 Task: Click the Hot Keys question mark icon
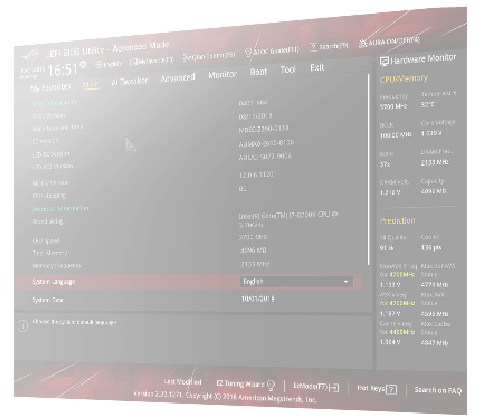tap(392, 389)
